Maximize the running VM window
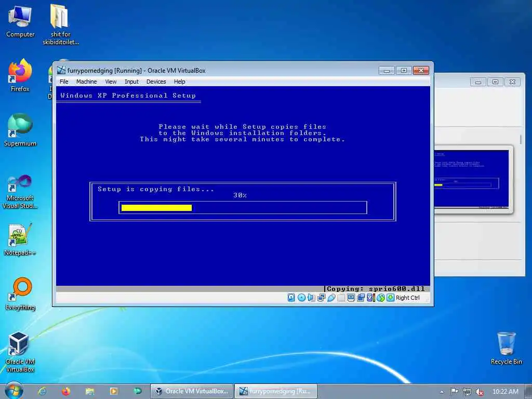This screenshot has height=399, width=532. (404, 71)
